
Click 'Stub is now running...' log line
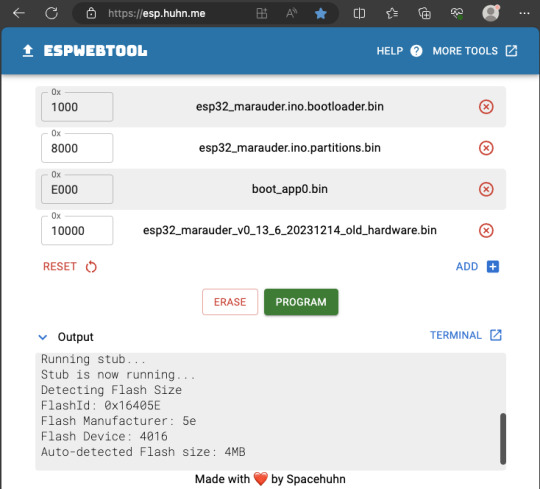118,375
